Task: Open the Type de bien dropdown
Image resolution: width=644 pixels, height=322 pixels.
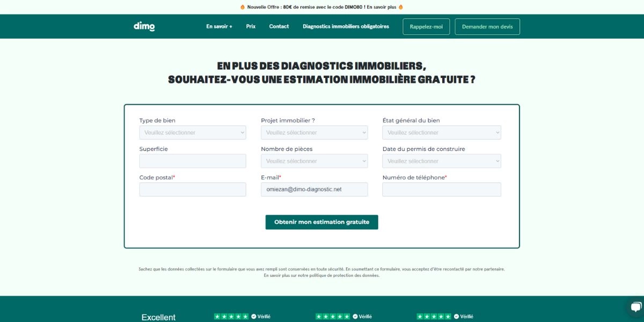Action: (x=192, y=133)
